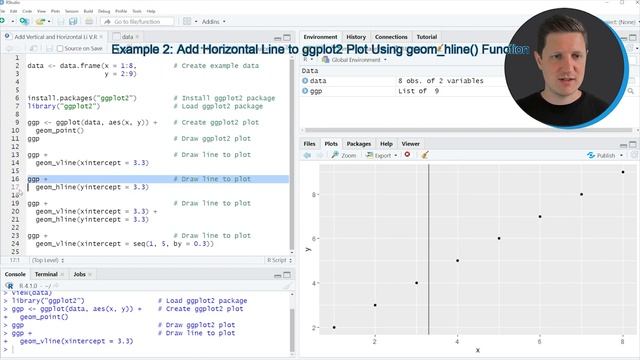640x360 pixels.
Task: Click the console vertical scrollbar
Action: coord(292,330)
